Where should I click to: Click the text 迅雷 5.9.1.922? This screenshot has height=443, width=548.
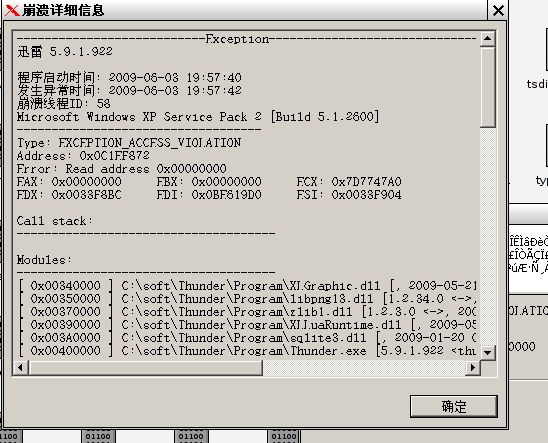65,52
